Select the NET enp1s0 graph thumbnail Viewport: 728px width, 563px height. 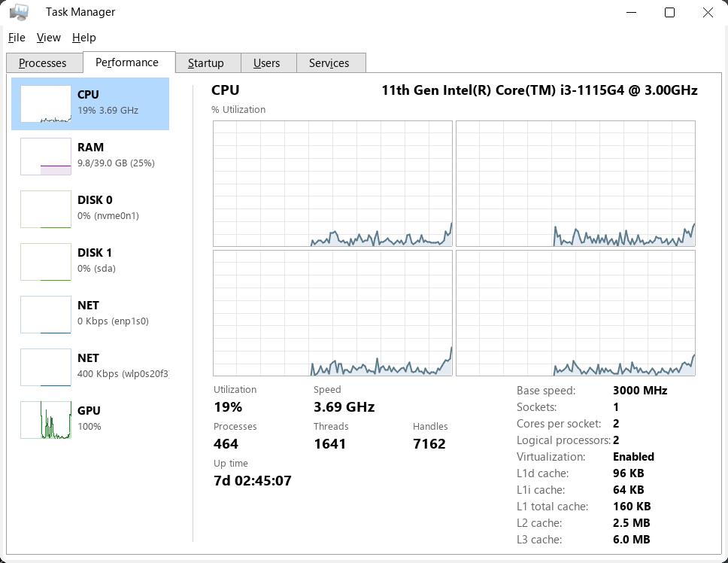tap(46, 315)
